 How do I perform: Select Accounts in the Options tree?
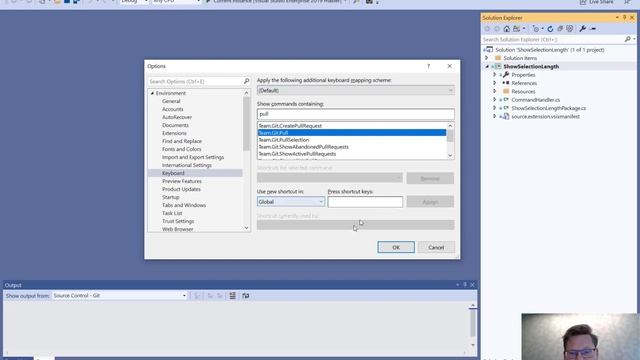click(x=173, y=109)
